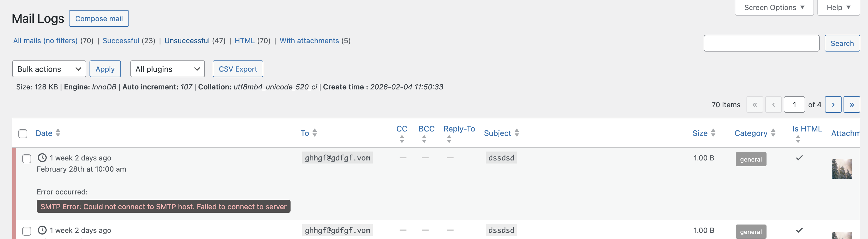
Task: Go to next page of mail logs
Action: 833,105
